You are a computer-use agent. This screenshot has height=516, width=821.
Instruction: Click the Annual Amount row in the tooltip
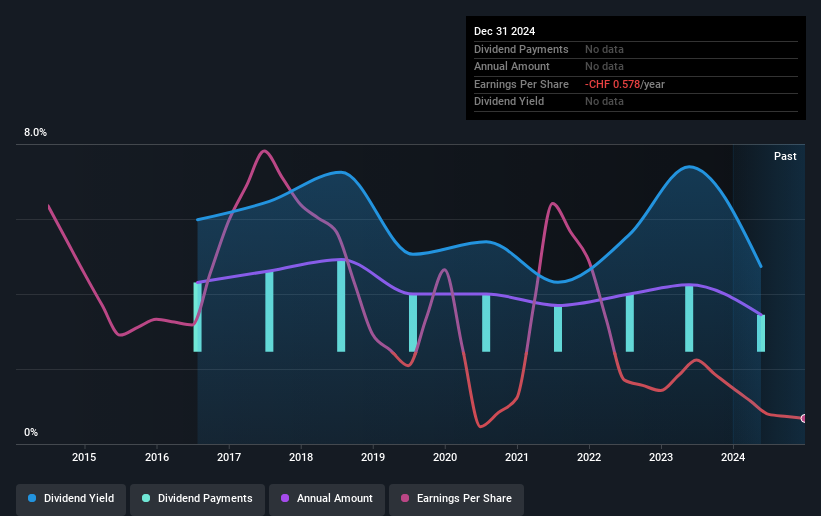(636, 67)
